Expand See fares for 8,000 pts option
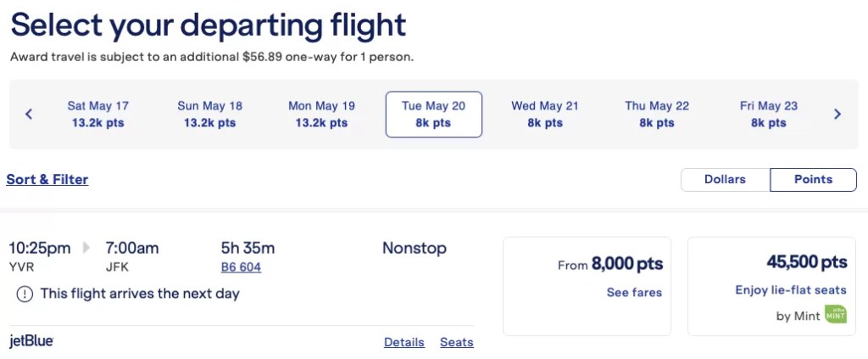 pyautogui.click(x=634, y=292)
